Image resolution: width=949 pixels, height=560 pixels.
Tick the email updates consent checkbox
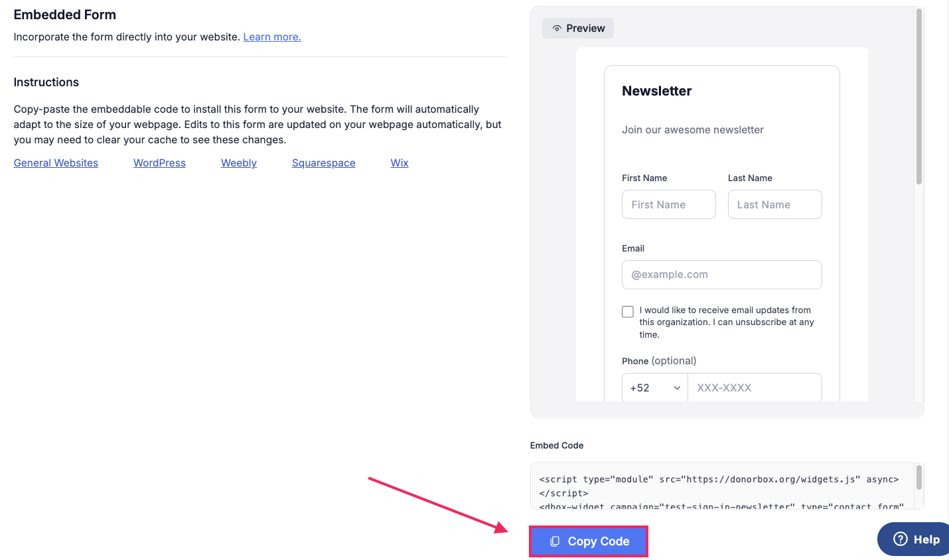point(628,311)
